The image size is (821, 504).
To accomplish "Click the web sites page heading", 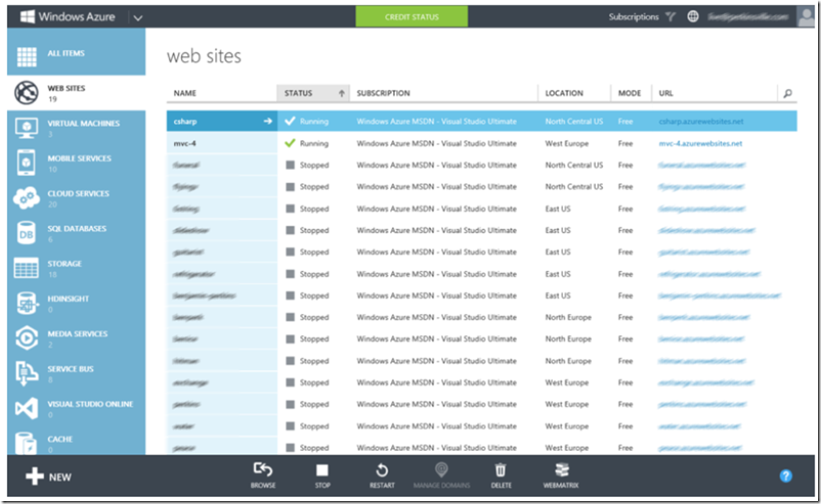I will pyautogui.click(x=203, y=56).
